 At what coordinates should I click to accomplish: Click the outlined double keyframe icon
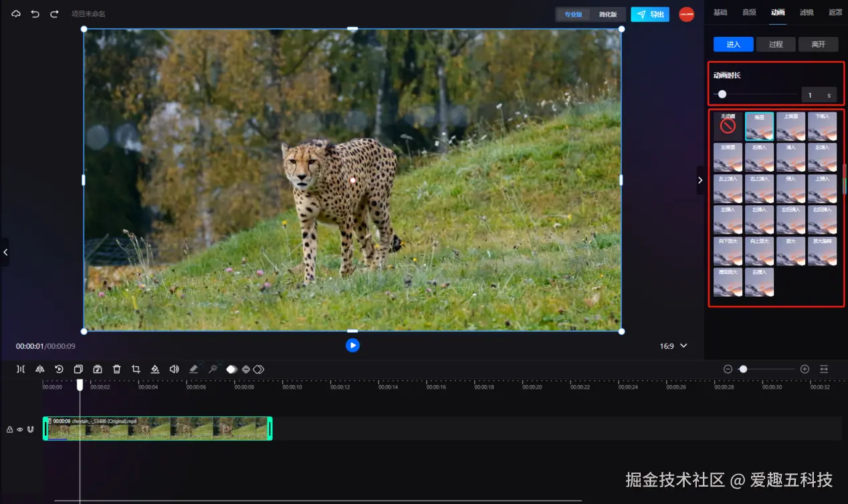pyautogui.click(x=259, y=369)
